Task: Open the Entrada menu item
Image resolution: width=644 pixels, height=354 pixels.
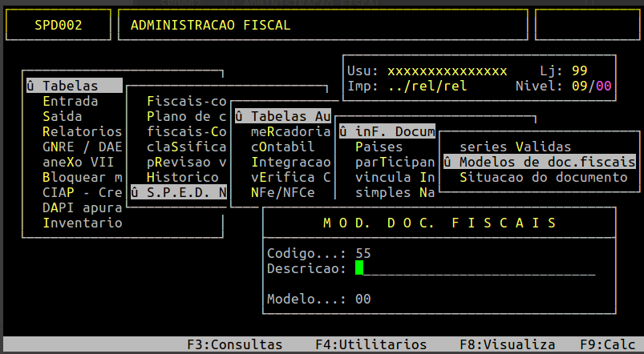Action: click(x=71, y=101)
